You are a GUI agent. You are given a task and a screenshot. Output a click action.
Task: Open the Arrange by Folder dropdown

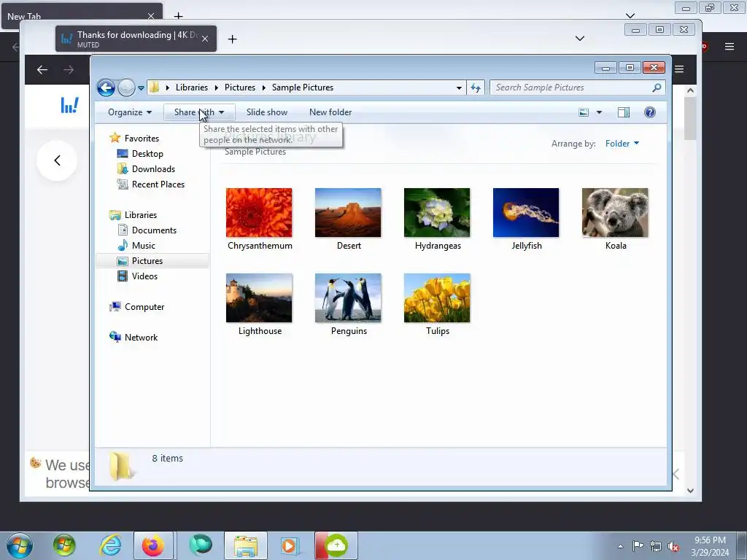click(622, 144)
